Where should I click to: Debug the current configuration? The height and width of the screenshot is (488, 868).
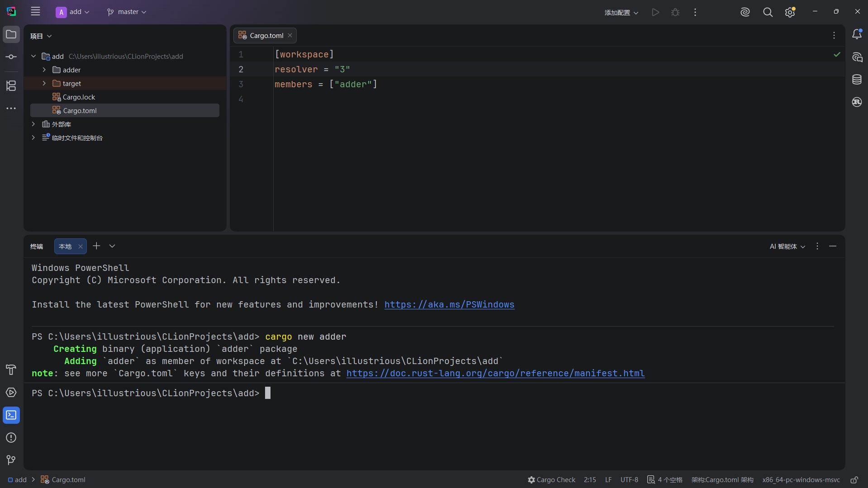click(x=675, y=12)
